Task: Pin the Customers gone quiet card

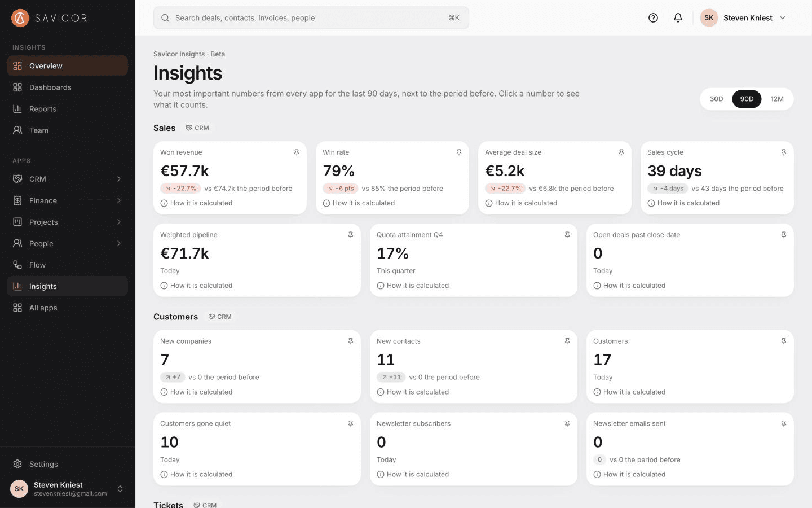Action: tap(351, 424)
